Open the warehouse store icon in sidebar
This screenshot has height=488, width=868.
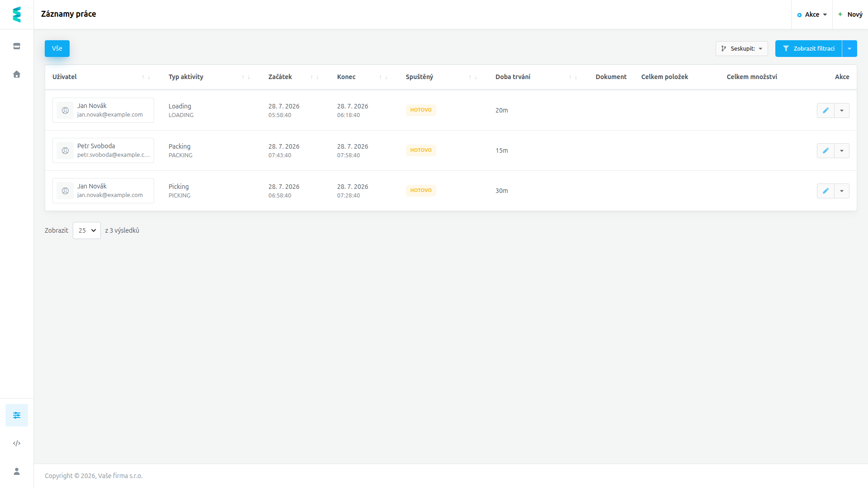coord(17,46)
